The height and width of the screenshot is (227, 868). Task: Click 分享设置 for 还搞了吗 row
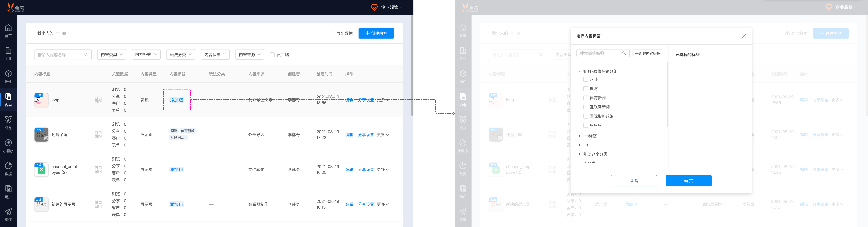tap(366, 135)
